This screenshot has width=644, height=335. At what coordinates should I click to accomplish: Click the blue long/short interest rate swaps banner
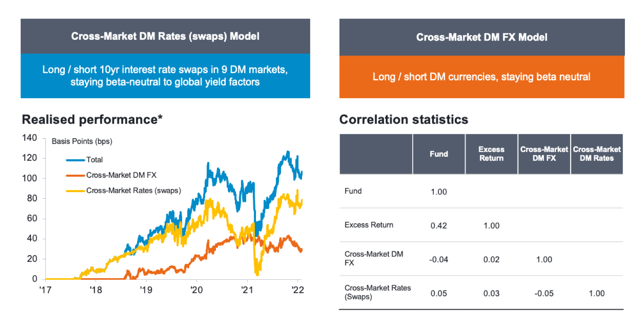(x=165, y=76)
